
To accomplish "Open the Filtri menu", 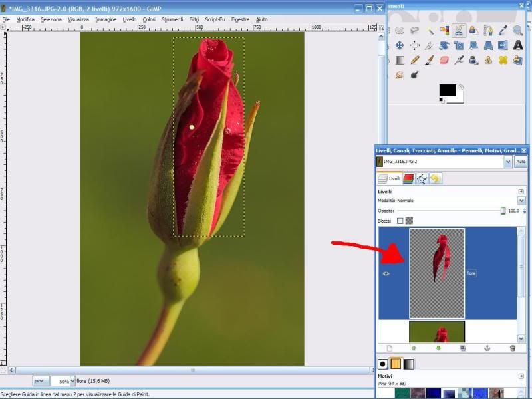I will [194, 19].
